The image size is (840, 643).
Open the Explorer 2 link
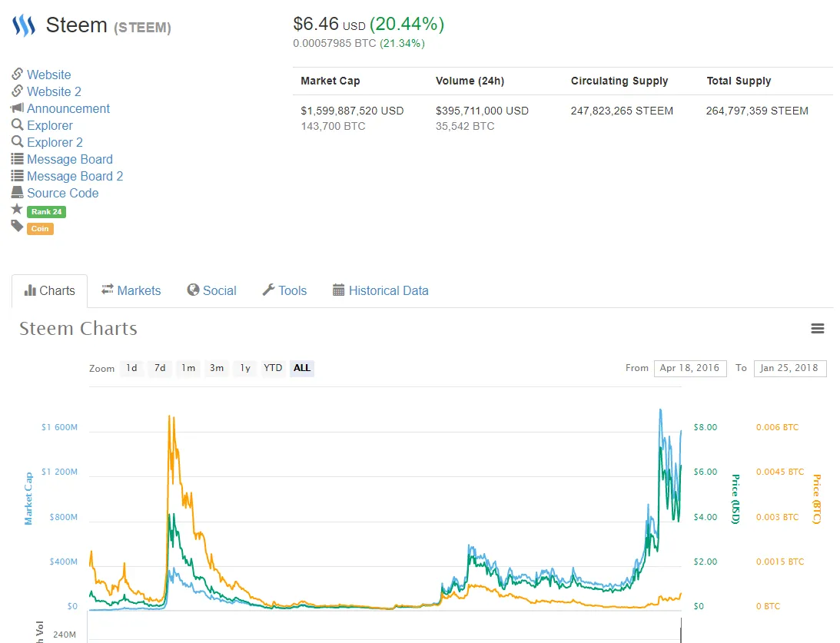point(55,142)
